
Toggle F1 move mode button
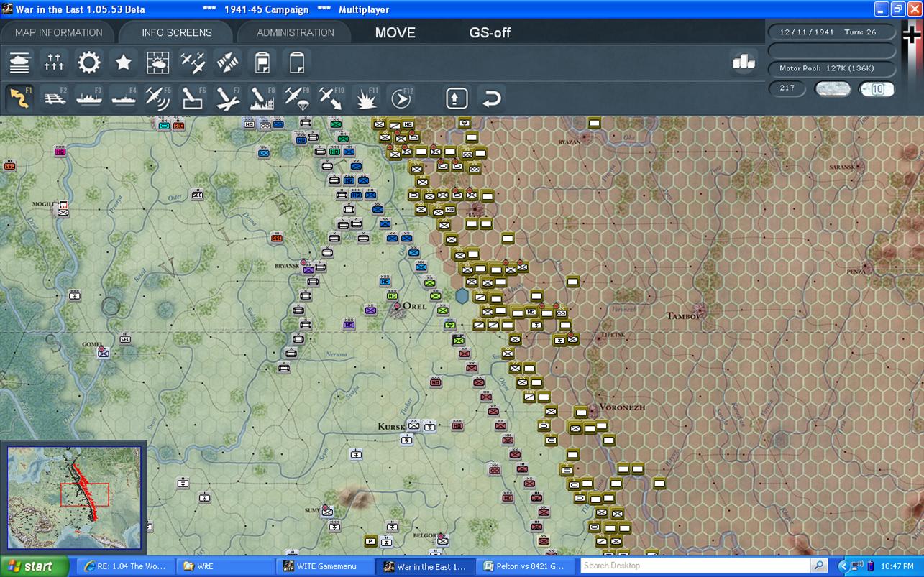(x=20, y=98)
